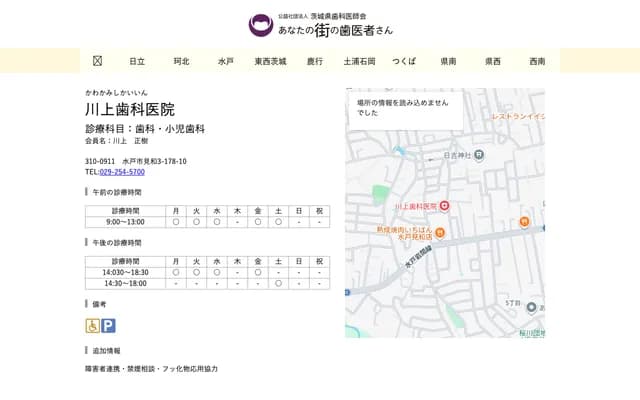Screen dimensions: 640x400
Task: Click the 熟成焼肉いちばん restaurant pin
Action: pyautogui.click(x=440, y=233)
